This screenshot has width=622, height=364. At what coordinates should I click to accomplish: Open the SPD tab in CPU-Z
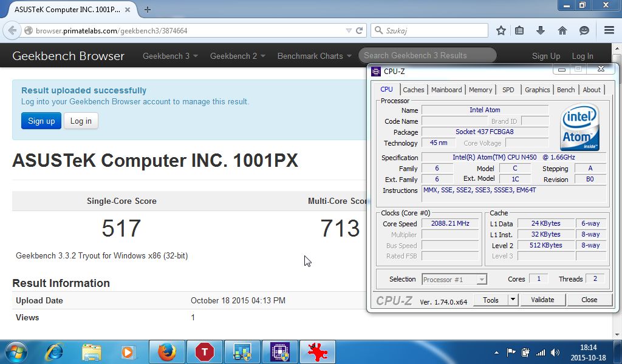[x=508, y=90]
